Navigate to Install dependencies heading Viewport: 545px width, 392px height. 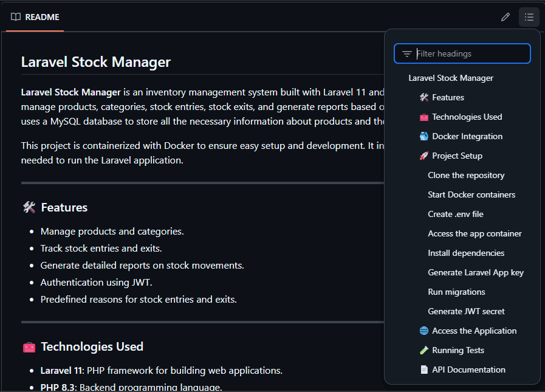(466, 253)
